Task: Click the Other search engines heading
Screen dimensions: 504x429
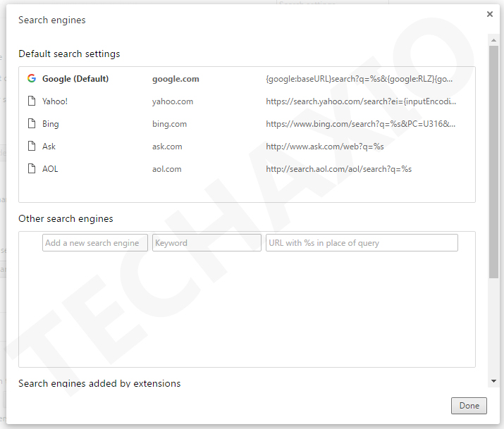Action: [66, 218]
